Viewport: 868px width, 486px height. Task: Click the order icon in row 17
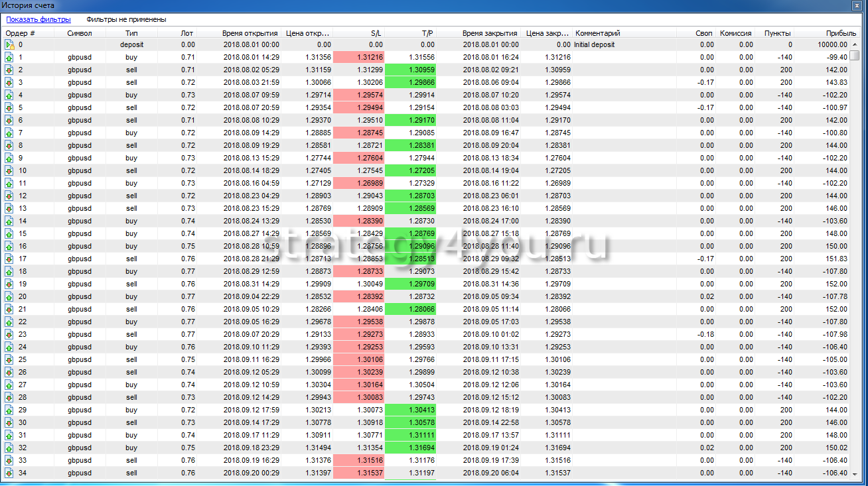point(9,259)
